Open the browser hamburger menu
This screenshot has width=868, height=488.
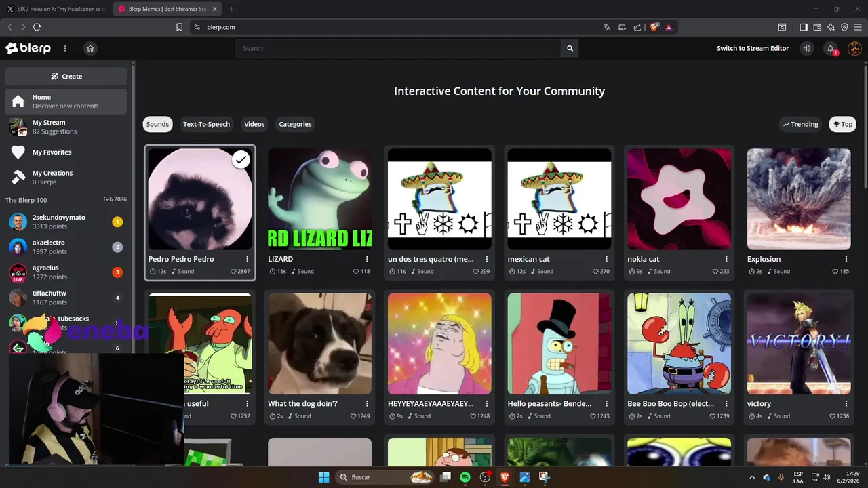coord(858,27)
